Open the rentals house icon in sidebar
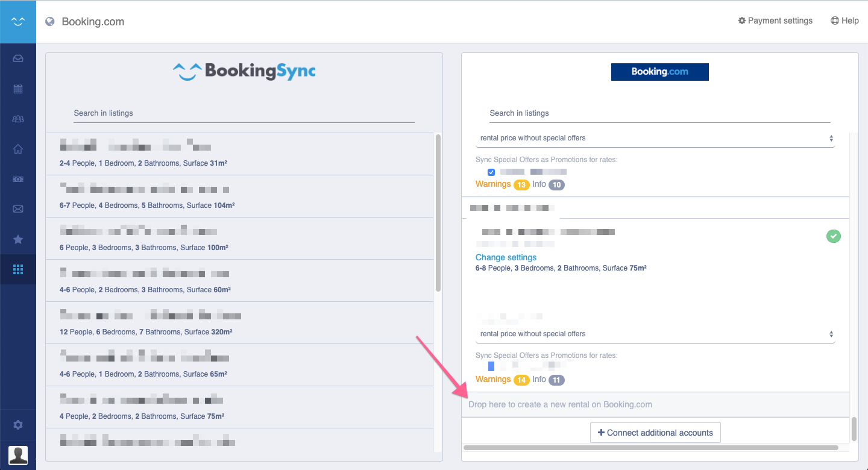This screenshot has height=470, width=868. point(18,149)
